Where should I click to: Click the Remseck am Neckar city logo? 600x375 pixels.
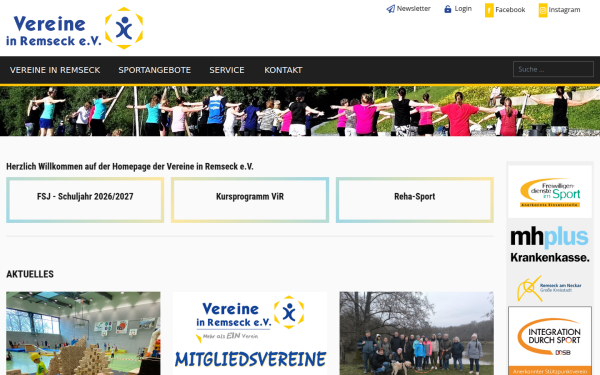(x=550, y=288)
